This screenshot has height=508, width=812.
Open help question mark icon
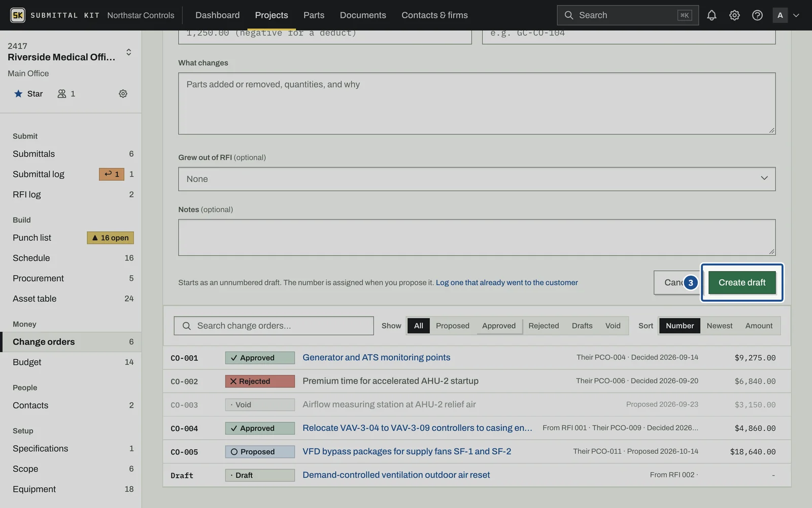(757, 15)
